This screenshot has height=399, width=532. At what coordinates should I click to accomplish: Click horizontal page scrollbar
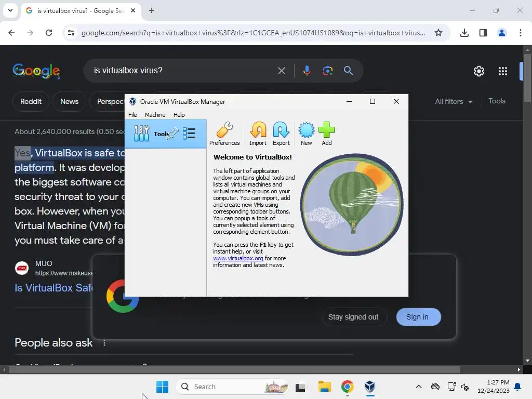pos(234,369)
